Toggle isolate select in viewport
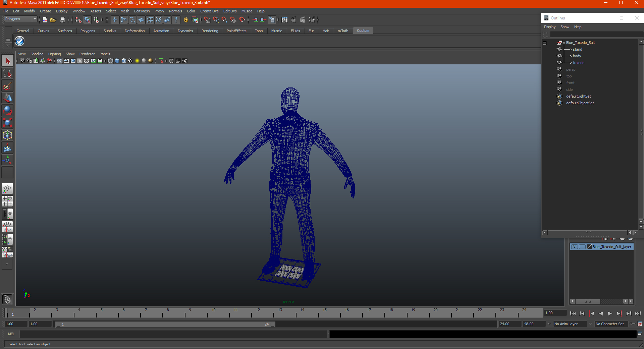Screen dimensions: 644x349 pyautogui.click(x=161, y=61)
